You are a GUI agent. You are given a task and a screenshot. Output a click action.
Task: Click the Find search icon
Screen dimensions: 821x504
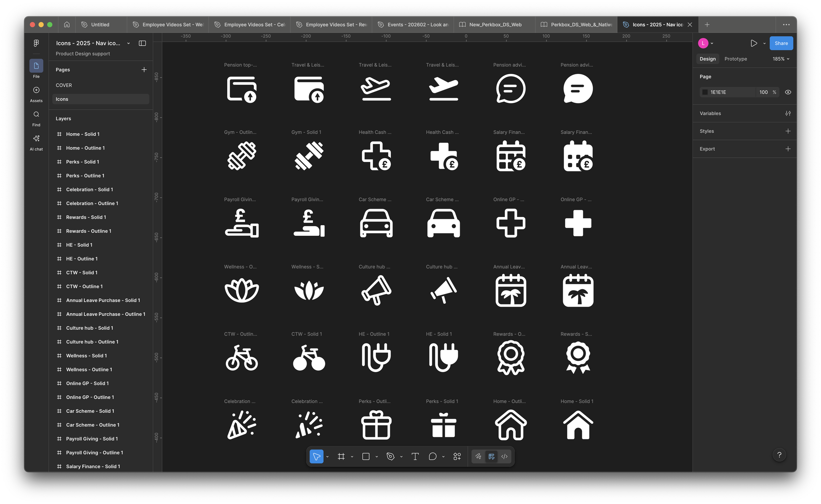(x=36, y=115)
